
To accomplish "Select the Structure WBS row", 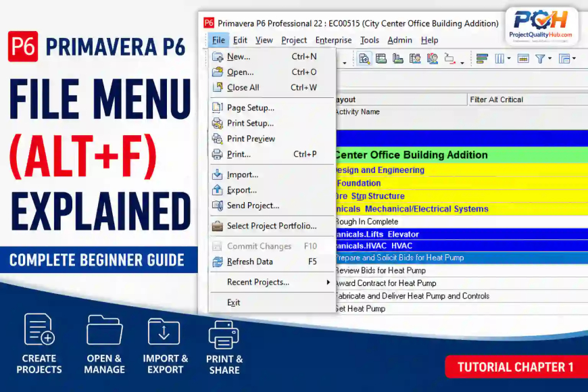I will pos(462,196).
